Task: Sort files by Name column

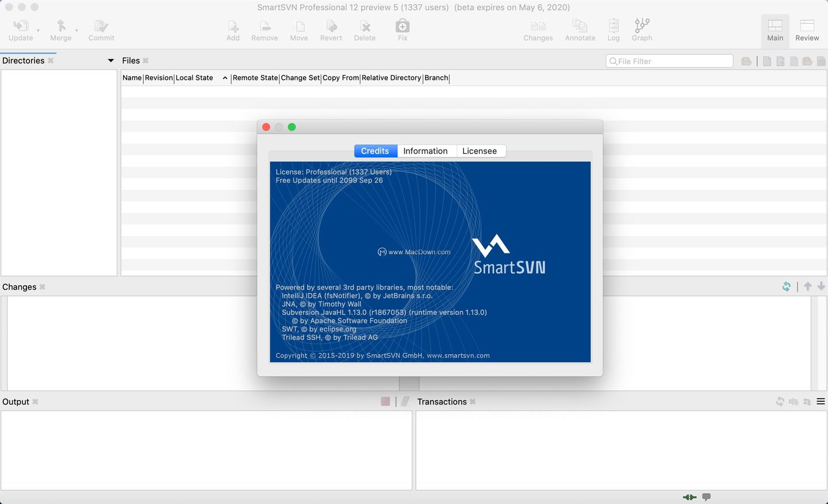Action: (132, 78)
